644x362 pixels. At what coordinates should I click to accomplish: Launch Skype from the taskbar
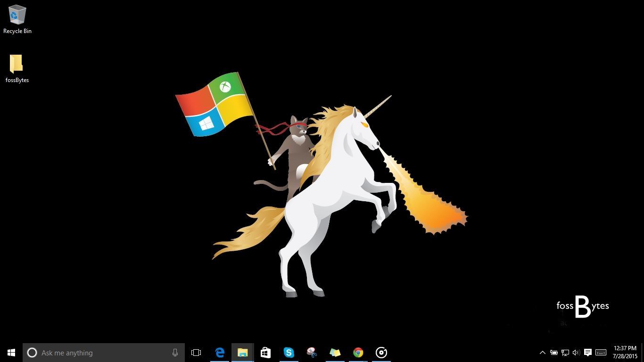coord(289,353)
